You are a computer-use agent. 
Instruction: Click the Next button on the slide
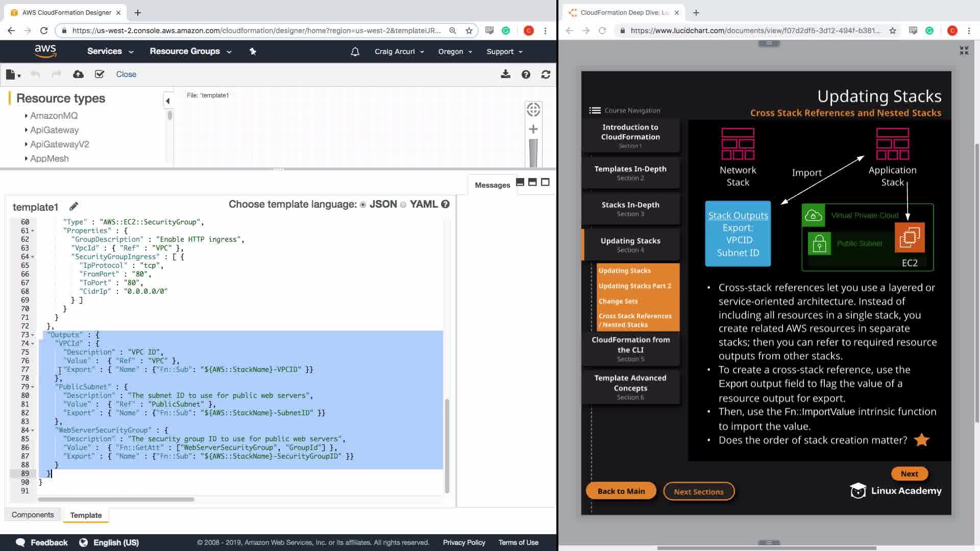point(909,473)
